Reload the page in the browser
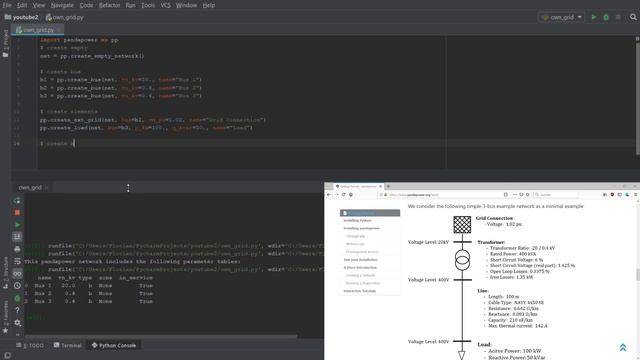 (343, 195)
